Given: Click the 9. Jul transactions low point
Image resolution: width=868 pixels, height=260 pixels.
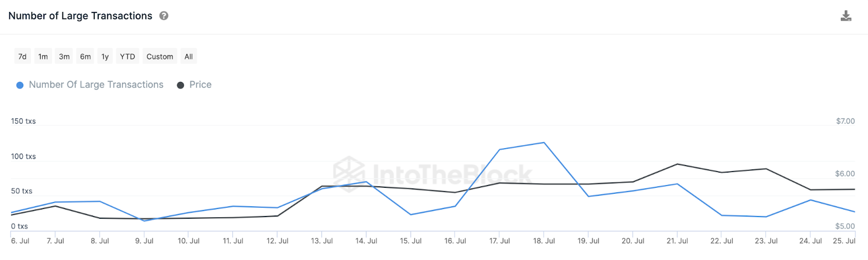Looking at the screenshot, I should click(144, 221).
